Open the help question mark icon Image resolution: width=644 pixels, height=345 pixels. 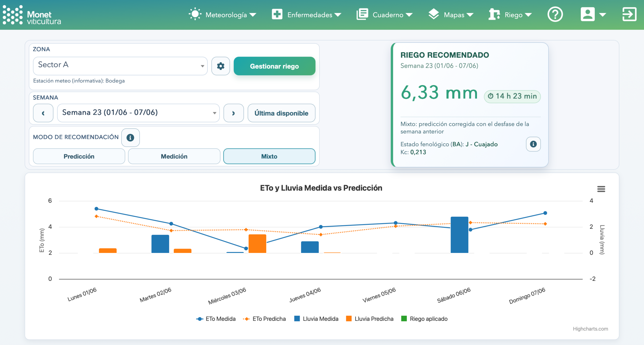555,14
